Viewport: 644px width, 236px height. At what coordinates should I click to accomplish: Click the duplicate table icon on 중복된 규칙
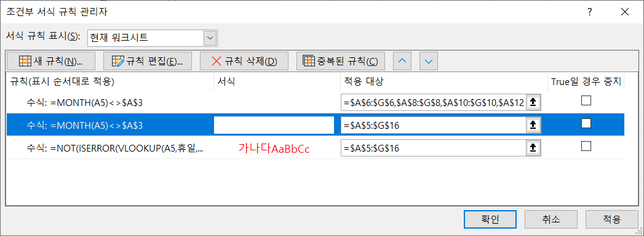(308, 61)
